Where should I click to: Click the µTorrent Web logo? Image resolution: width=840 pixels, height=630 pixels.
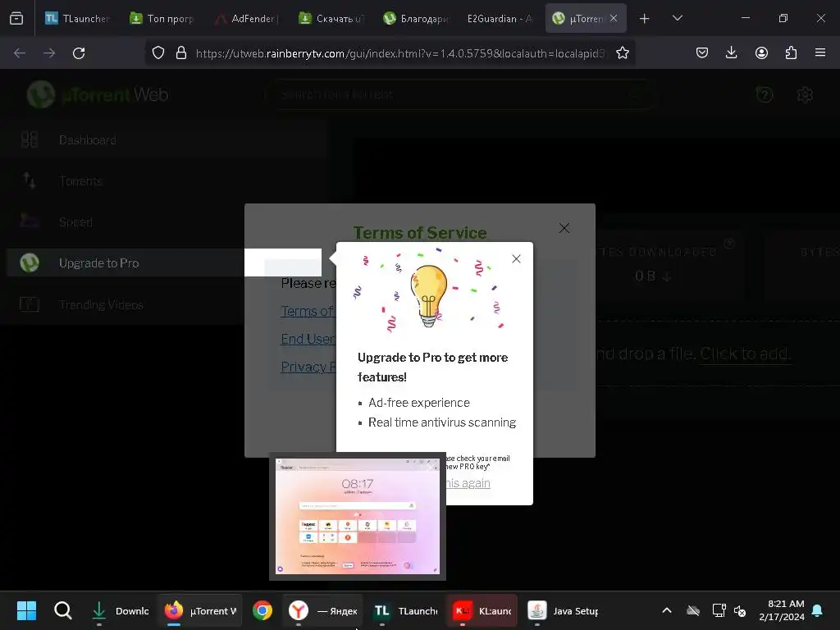pyautogui.click(x=98, y=95)
